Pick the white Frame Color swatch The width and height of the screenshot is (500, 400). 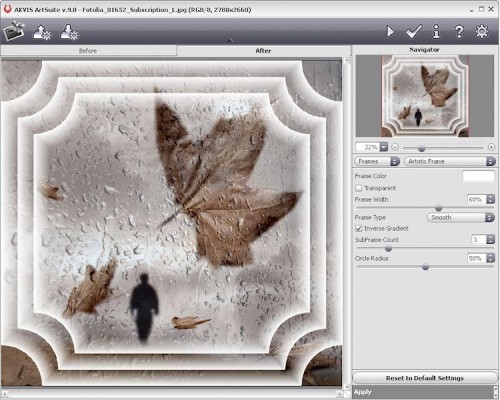coord(478,176)
